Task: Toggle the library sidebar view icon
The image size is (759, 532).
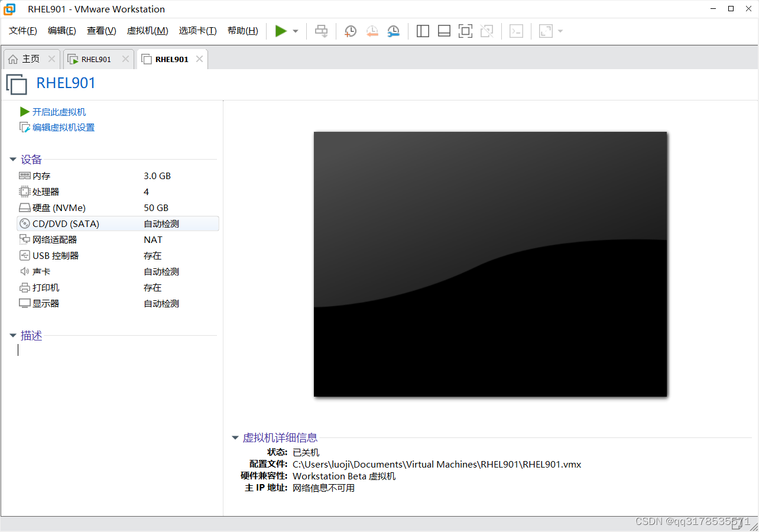Action: coord(423,31)
